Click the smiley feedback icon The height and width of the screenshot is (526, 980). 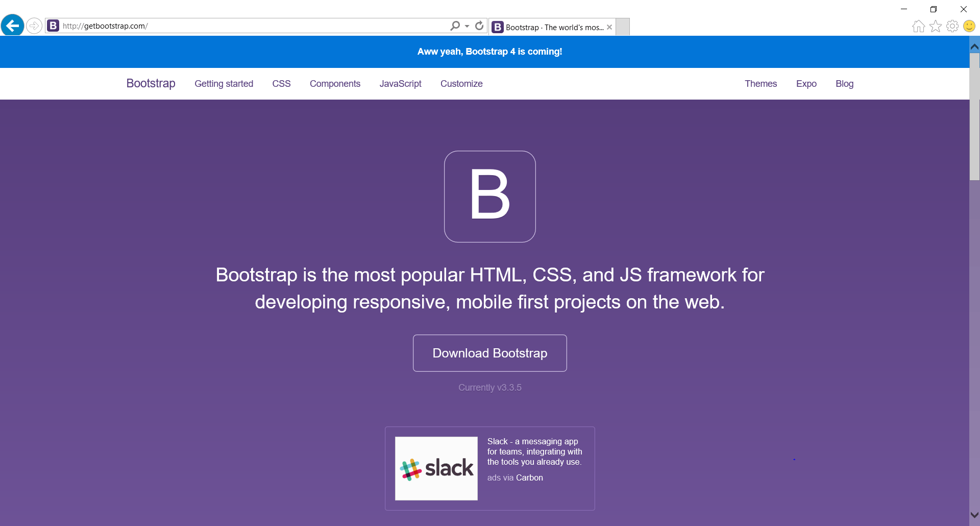click(969, 26)
